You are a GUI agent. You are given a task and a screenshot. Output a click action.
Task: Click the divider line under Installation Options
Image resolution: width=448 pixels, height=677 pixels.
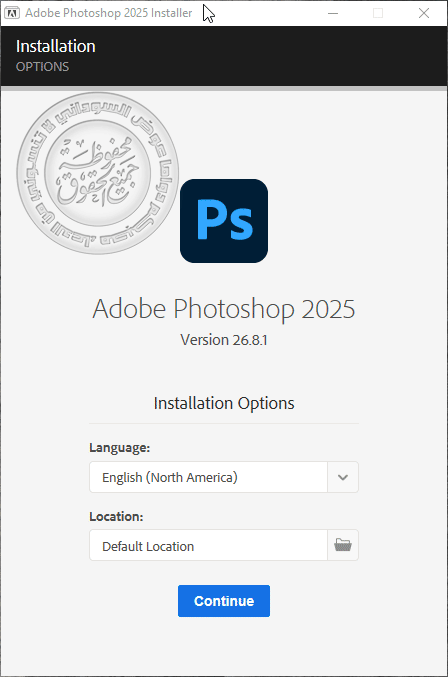224,424
